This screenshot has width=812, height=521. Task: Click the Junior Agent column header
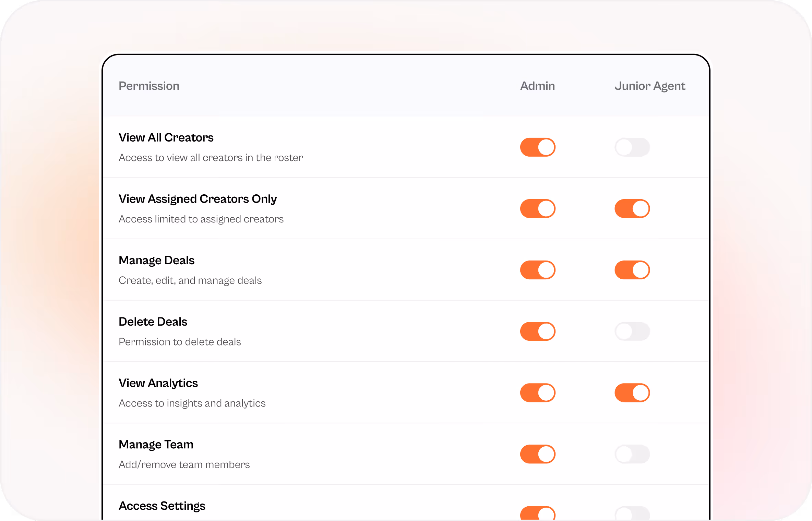pos(650,86)
